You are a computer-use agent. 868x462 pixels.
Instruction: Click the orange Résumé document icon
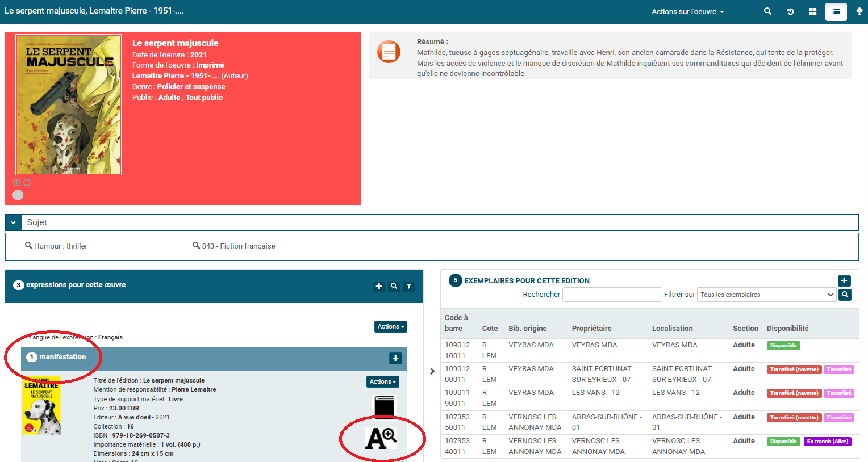click(x=389, y=52)
